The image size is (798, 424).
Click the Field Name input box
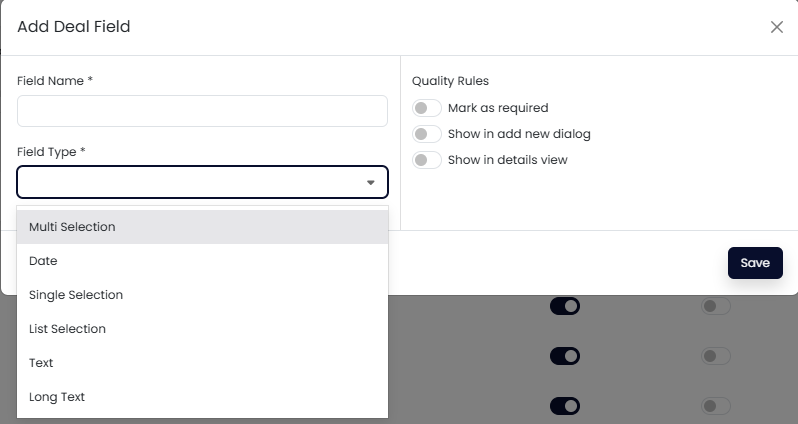pyautogui.click(x=202, y=111)
